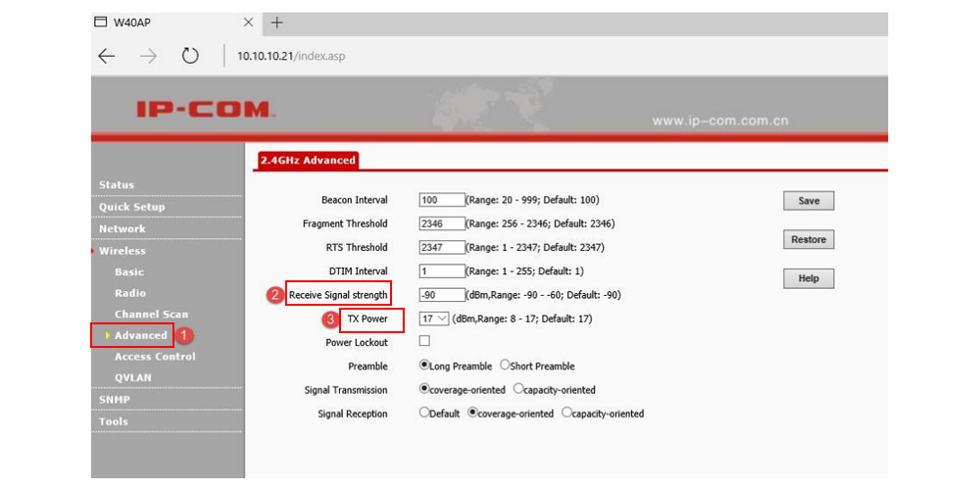
Task: Set Signal Reception to coverage-oriented
Action: point(472,413)
